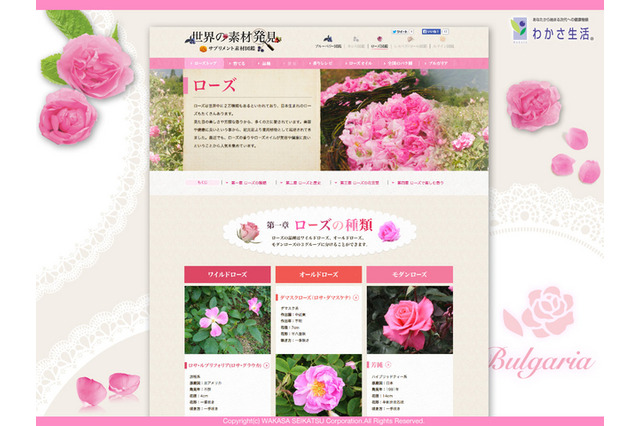Jump to chapter one ローズの種類 link
This screenshot has height=426, width=640.
(x=247, y=183)
